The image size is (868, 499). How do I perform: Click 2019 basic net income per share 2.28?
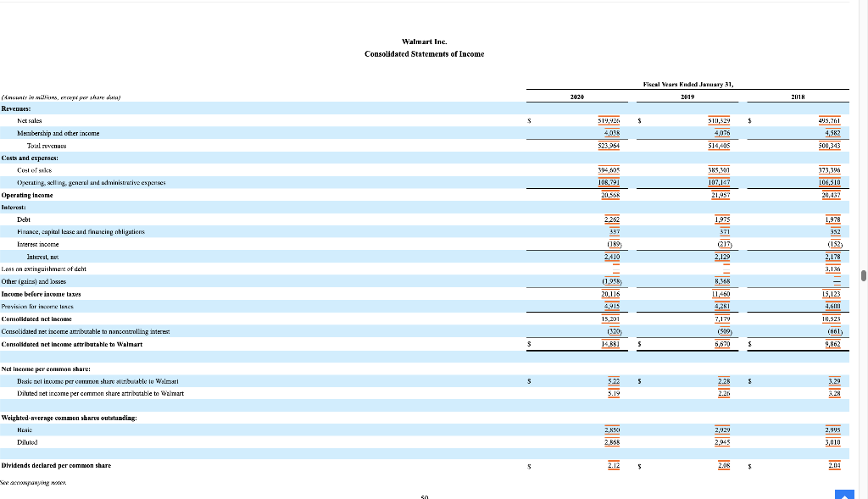point(724,381)
